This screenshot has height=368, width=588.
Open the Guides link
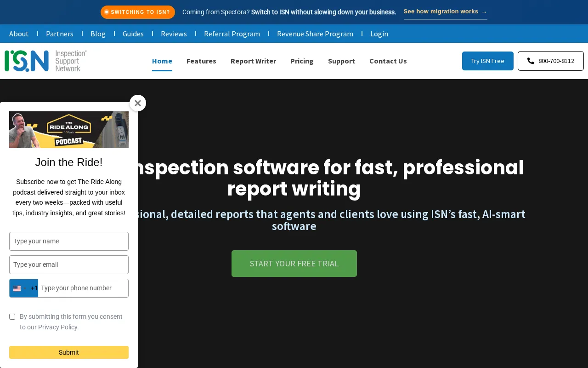pos(133,34)
